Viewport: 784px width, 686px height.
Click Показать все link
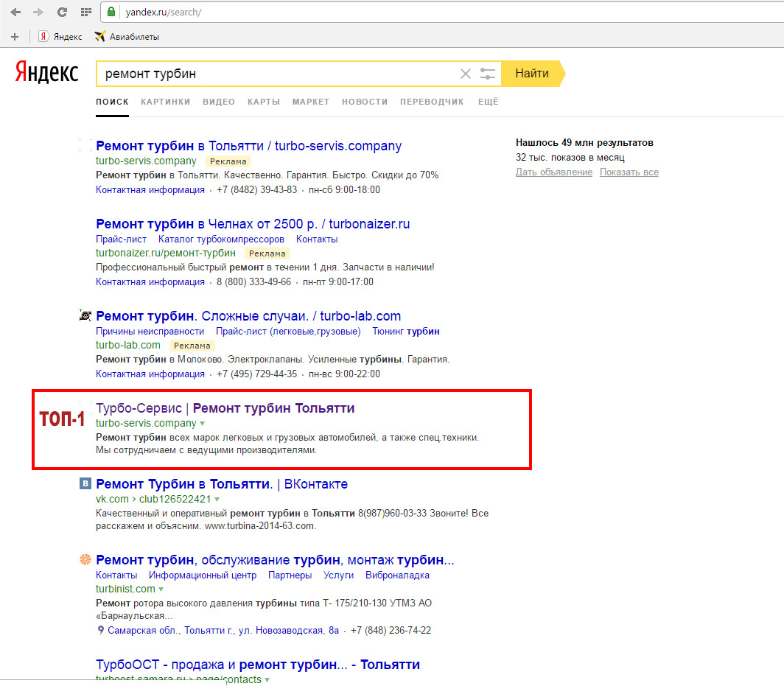click(629, 172)
